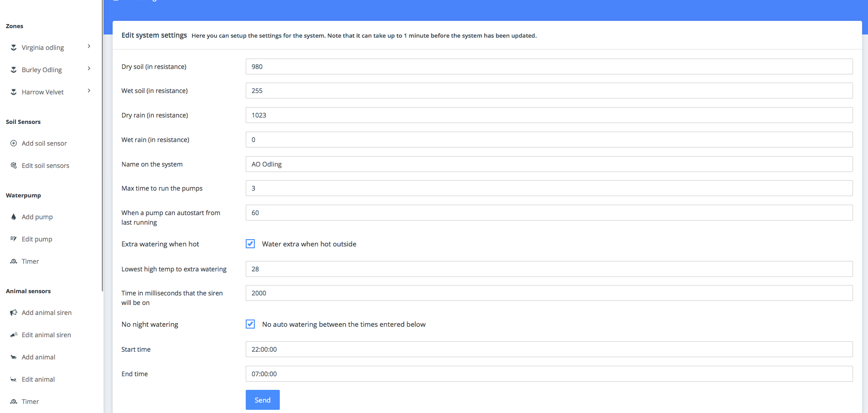Select Add animal in the sidebar
868x413 pixels.
tap(38, 357)
